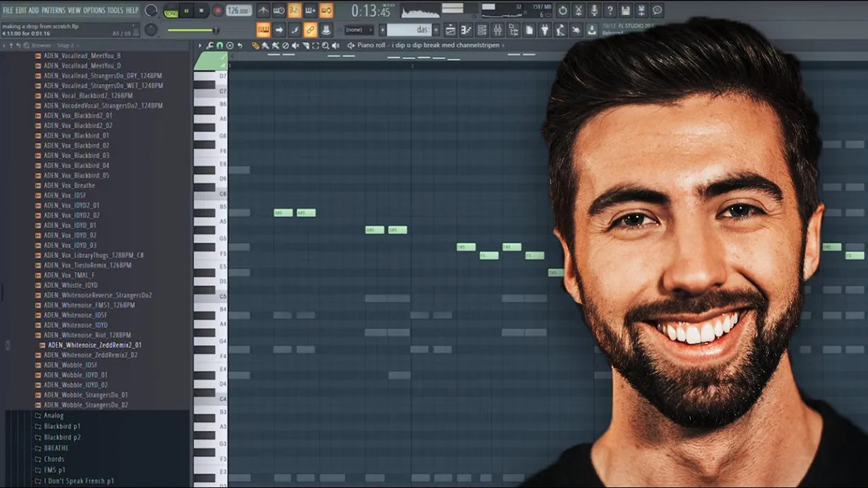Open the Plugin picker plug icon
Viewport: 868px width, 488px height.
tap(545, 30)
